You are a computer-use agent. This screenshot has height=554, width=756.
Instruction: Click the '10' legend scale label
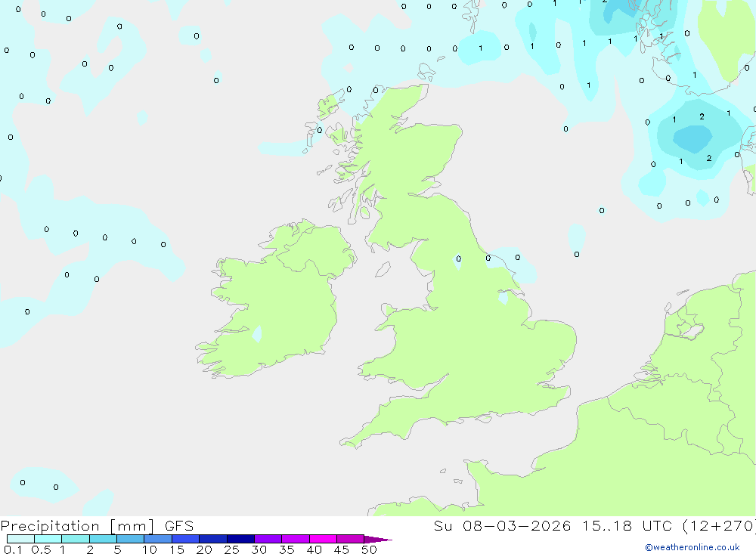(150, 549)
